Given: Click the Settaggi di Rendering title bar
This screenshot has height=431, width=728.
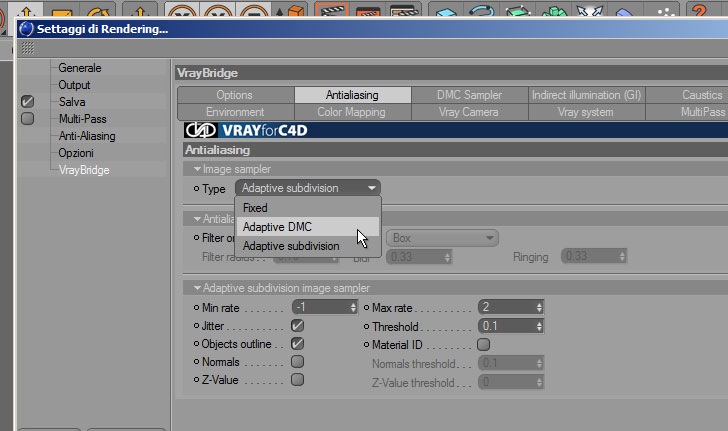Looking at the screenshot, I should [x=372, y=29].
